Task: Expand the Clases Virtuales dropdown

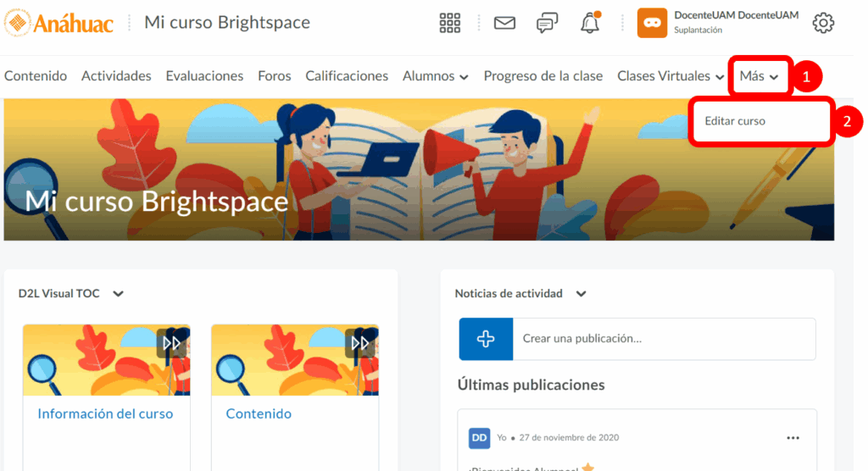Action: [670, 76]
